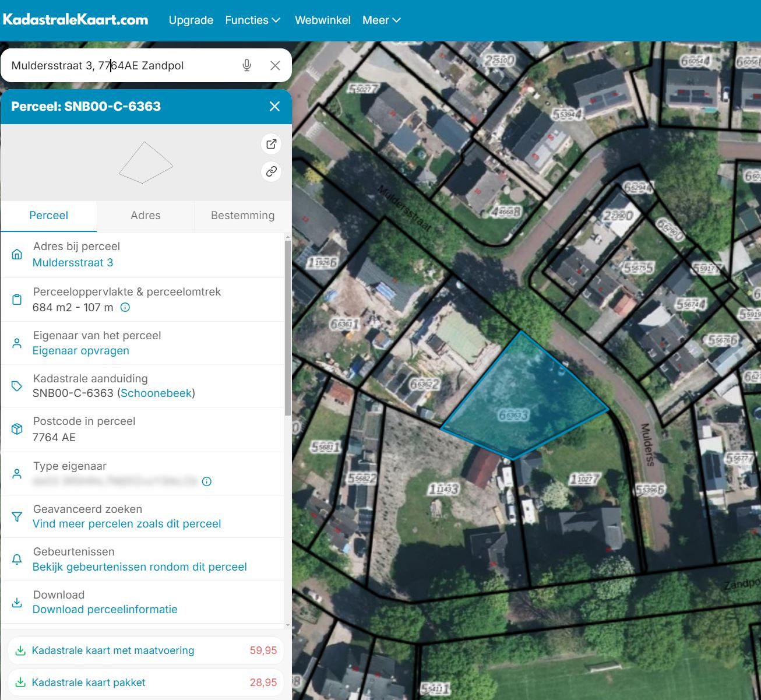Click the Upgrade menu link
This screenshot has width=761, height=700.
pos(191,20)
